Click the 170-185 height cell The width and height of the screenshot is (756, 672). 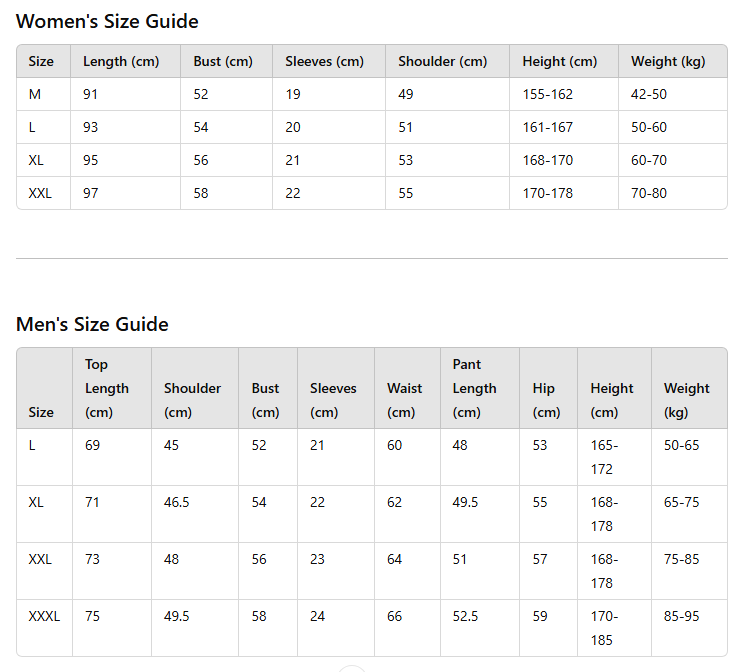pyautogui.click(x=604, y=628)
